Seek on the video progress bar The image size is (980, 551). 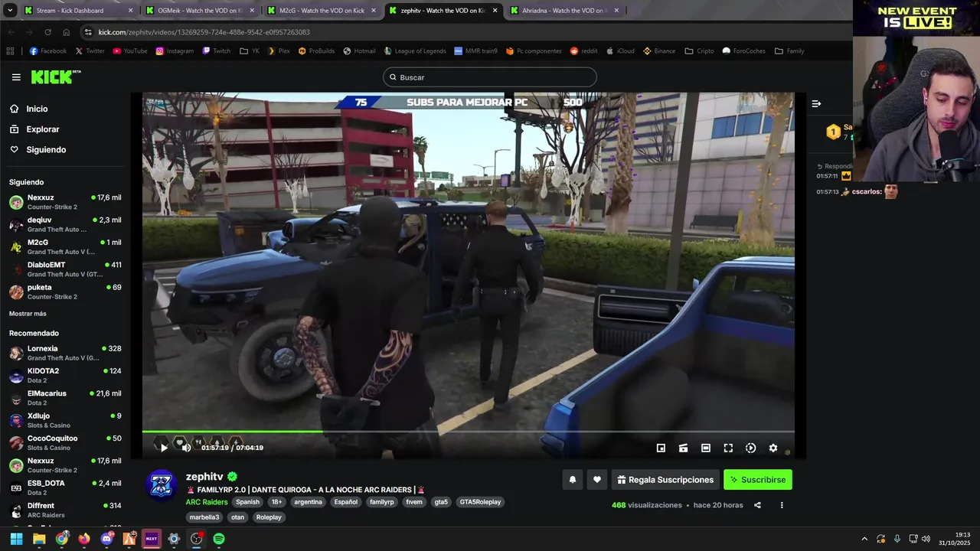point(468,432)
